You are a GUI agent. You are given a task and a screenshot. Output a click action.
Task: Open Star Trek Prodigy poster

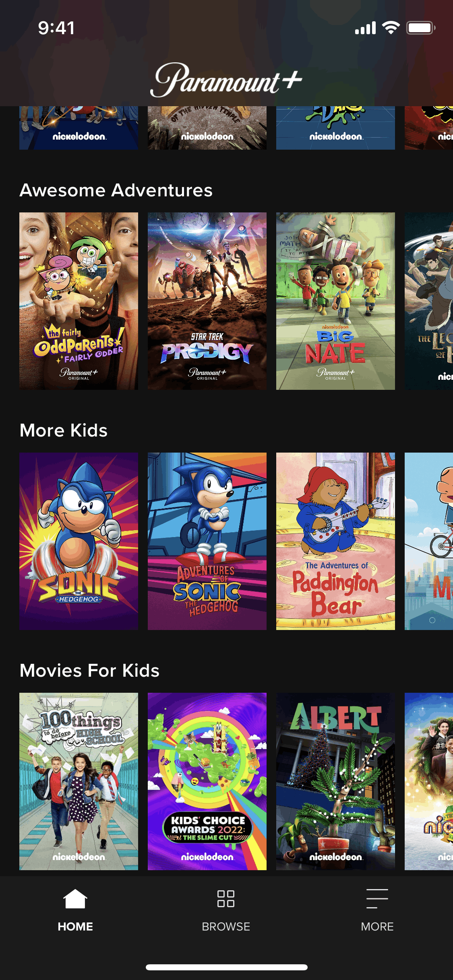[x=207, y=301]
